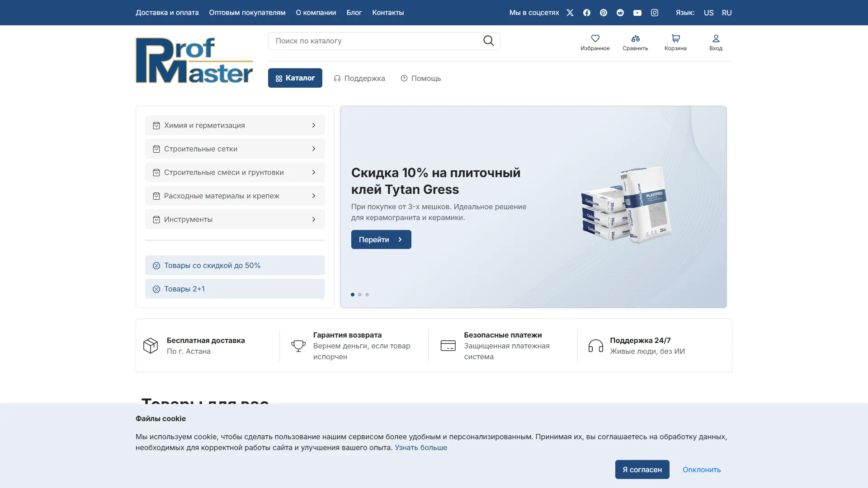Open the Instagram social icon
Screen dimensions: 868x488
[x=655, y=13]
